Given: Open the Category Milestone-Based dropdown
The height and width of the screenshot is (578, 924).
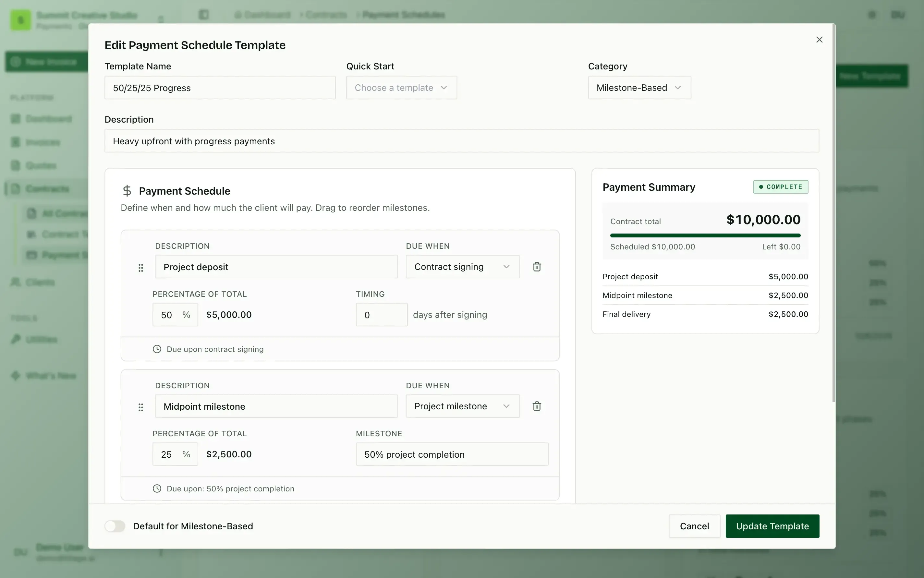Looking at the screenshot, I should pos(639,88).
